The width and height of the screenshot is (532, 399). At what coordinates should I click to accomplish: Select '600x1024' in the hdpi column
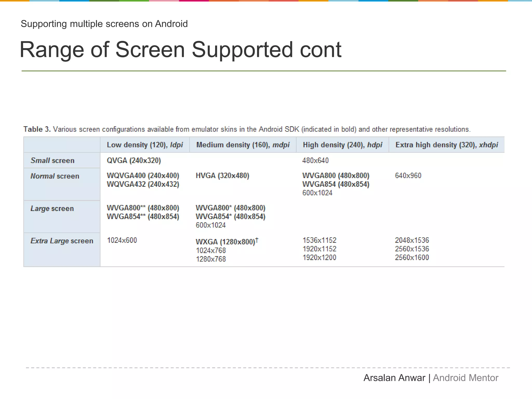tap(317, 193)
